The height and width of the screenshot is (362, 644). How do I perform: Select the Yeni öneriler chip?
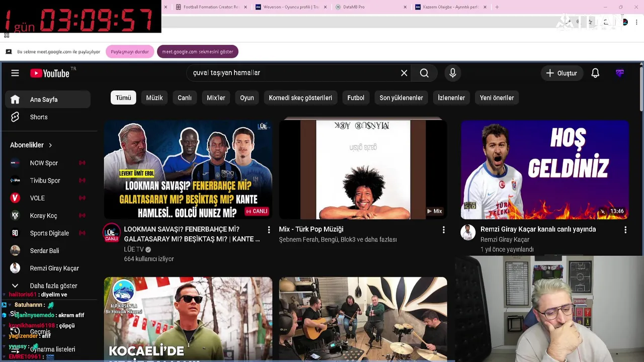(x=497, y=98)
